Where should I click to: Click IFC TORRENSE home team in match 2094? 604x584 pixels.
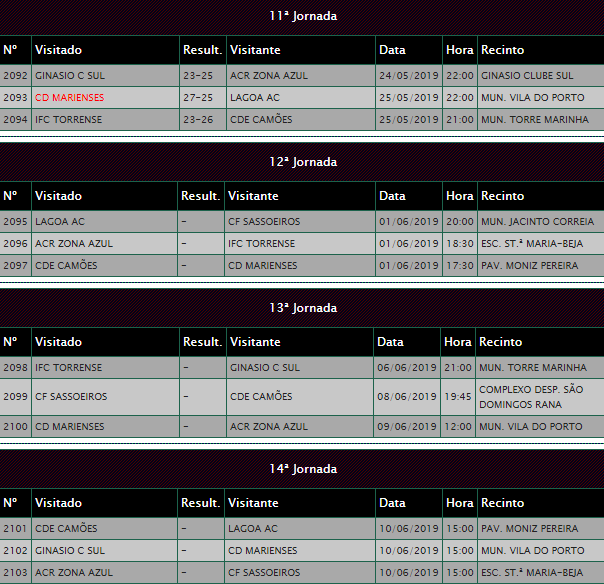[69, 119]
